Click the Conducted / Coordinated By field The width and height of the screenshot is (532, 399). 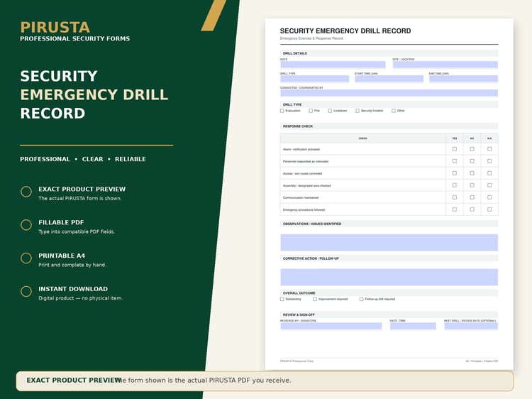click(x=389, y=93)
